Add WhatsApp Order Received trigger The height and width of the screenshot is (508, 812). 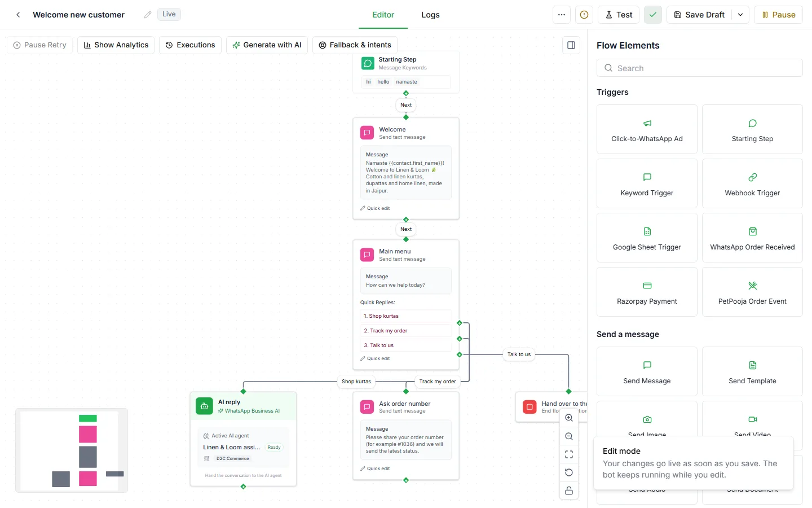[x=752, y=238]
